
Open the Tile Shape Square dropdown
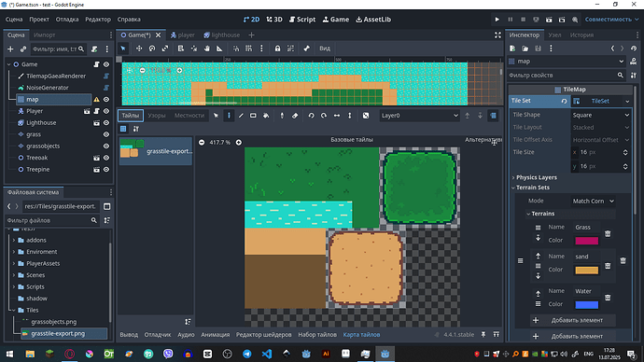pos(601,115)
